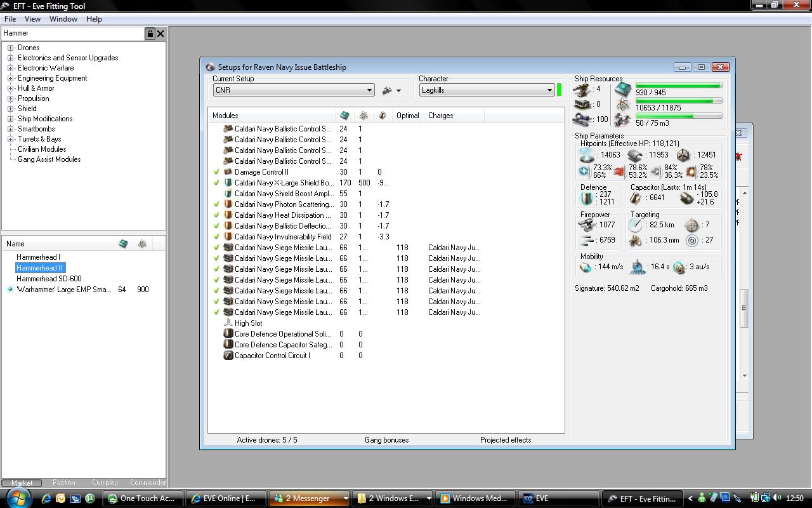
Task: Sort by the Optimal column header
Action: 407,116
